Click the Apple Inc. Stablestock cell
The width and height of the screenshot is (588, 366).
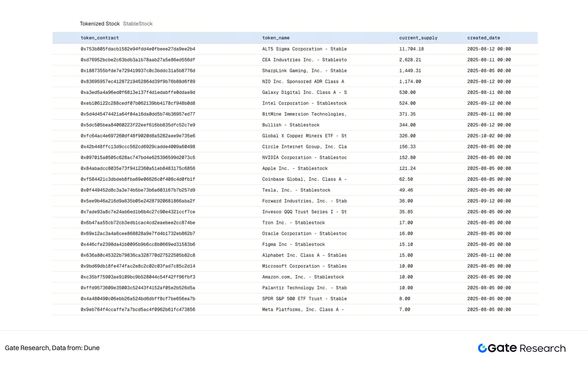pyautogui.click(x=295, y=168)
